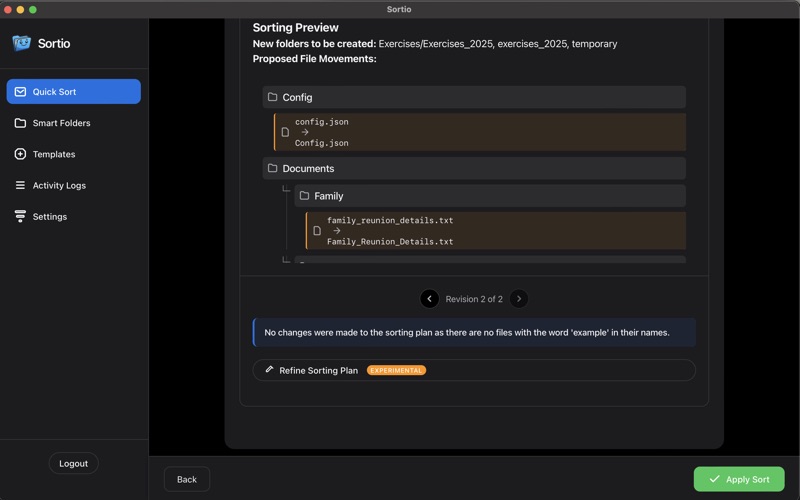Viewport: 800px width, 500px height.
Task: Open the Quick Sort section
Action: 73,91
